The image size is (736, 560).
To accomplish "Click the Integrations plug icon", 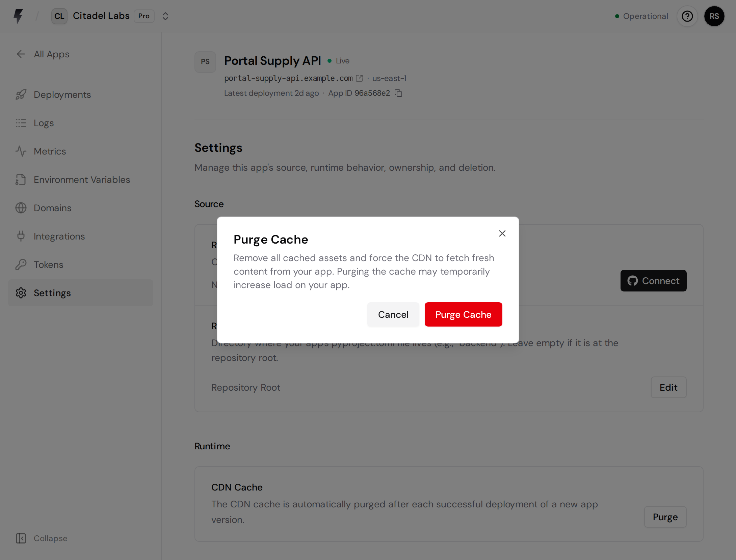I will click(21, 236).
